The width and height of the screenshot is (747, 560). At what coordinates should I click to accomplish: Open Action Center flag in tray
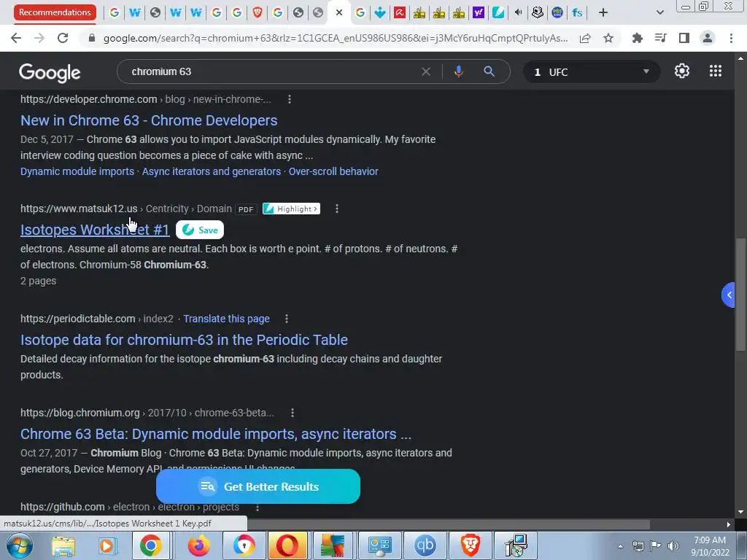(656, 545)
